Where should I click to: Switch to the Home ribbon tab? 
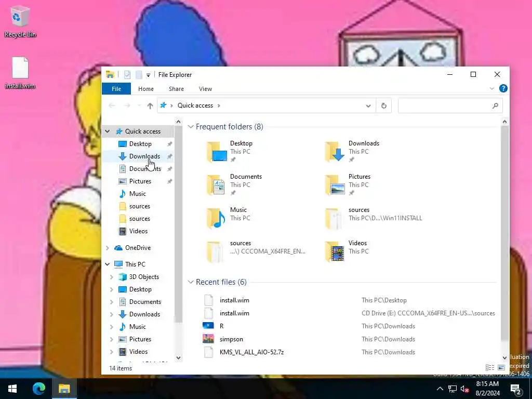[x=146, y=89]
